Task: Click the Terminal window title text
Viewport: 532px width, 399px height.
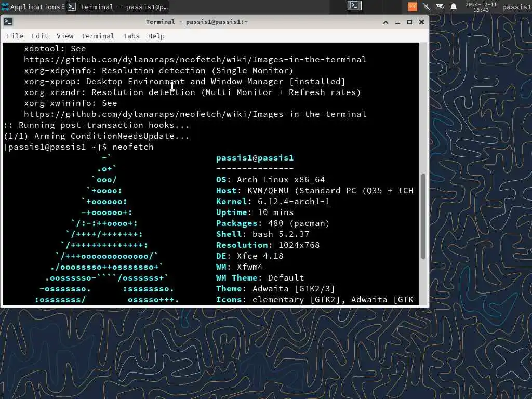Action: click(x=197, y=22)
